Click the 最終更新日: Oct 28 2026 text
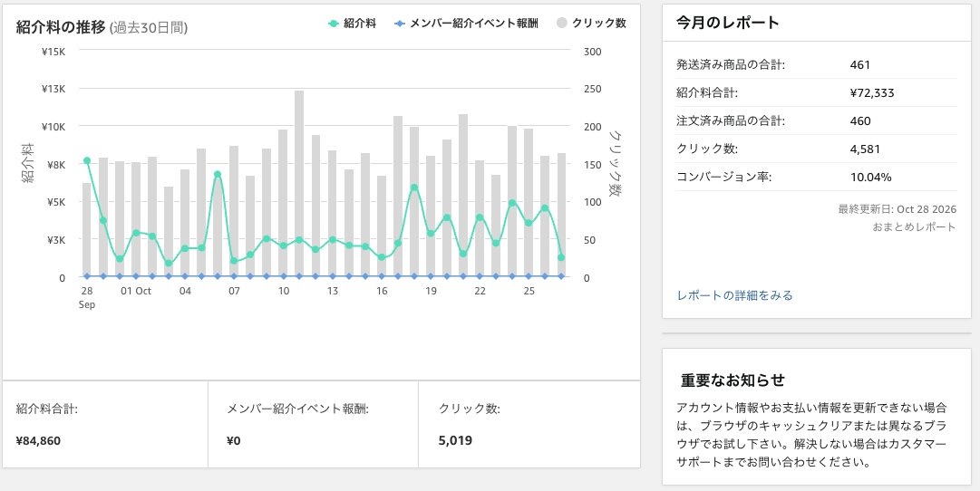Screen dimensions: 980x491 [x=897, y=208]
